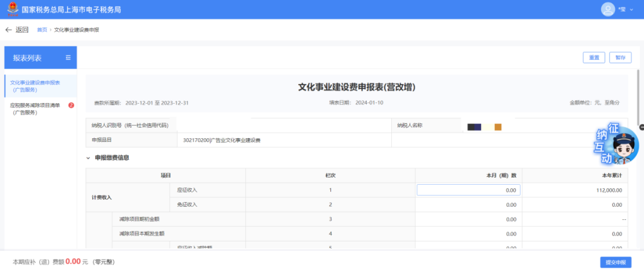Screen dimensions: 644x273
Task: Click the red badge showing 2
Action: [71, 106]
